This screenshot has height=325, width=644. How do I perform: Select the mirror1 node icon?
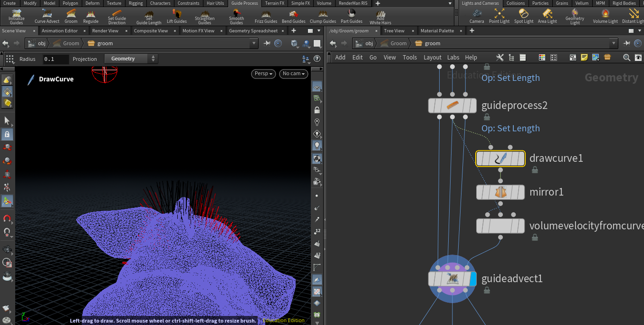pyautogui.click(x=500, y=192)
